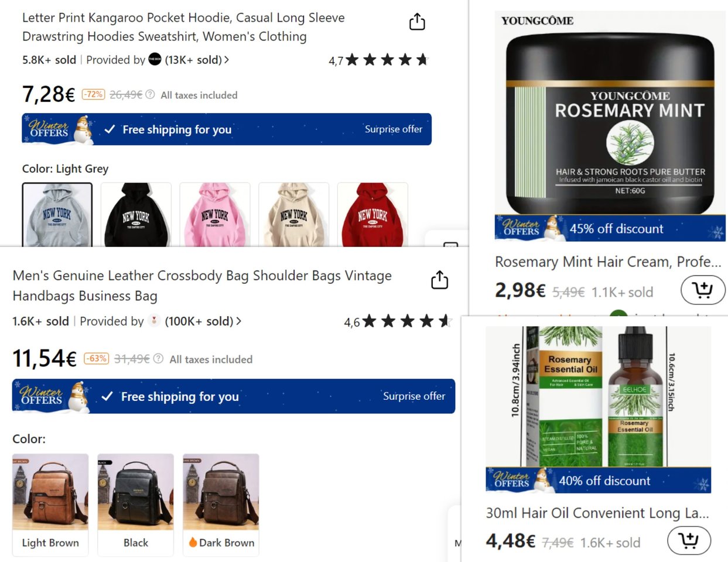The width and height of the screenshot is (728, 562).
Task: Select the Dark Brown bag color
Action: coord(221,505)
